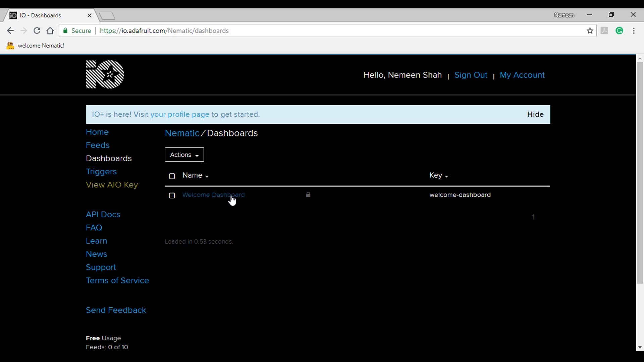
Task: Click the Grammarly extension icon
Action: tap(620, 31)
